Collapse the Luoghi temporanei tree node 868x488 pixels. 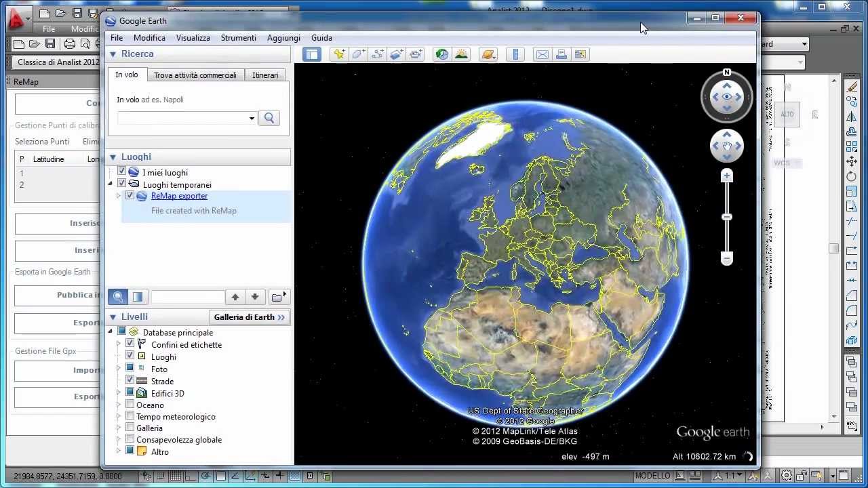(111, 184)
